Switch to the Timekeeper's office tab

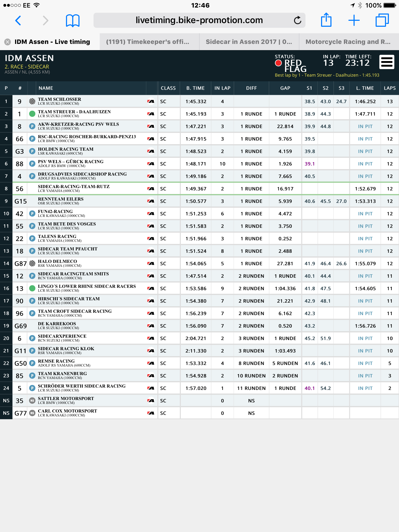coord(148,42)
